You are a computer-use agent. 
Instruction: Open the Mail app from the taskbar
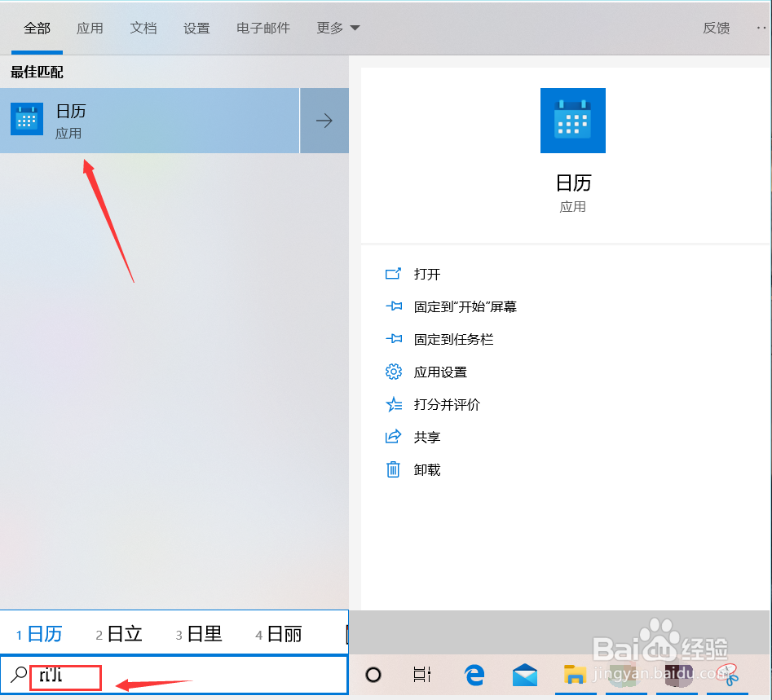524,675
